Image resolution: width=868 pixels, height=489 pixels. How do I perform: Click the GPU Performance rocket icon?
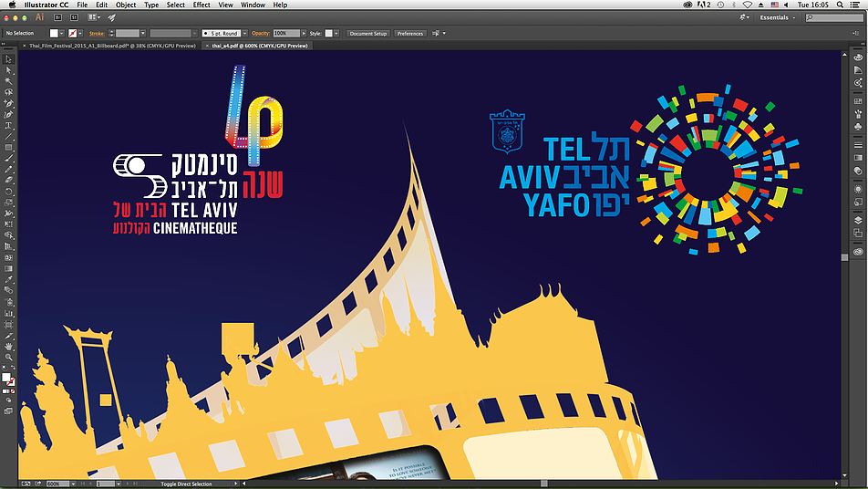pos(112,17)
